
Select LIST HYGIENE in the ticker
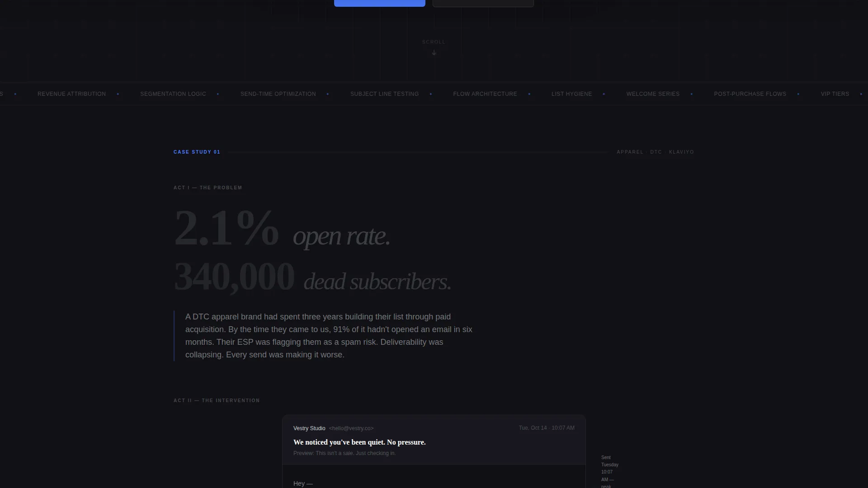click(x=571, y=94)
